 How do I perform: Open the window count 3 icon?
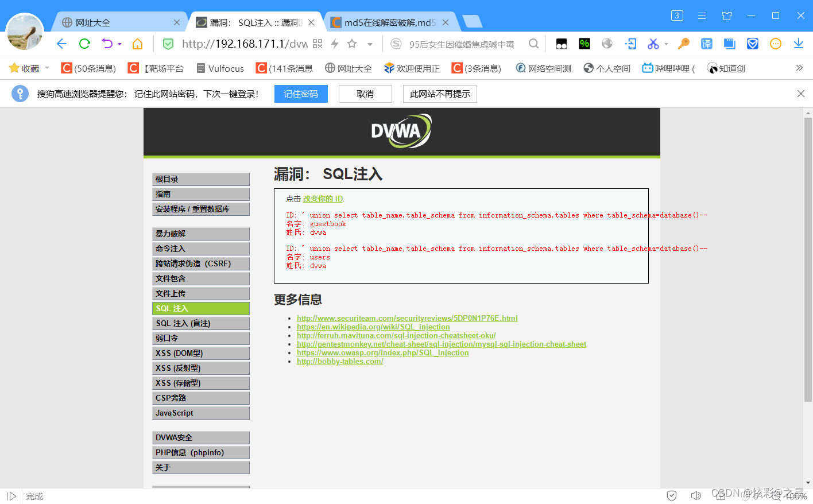tap(677, 15)
